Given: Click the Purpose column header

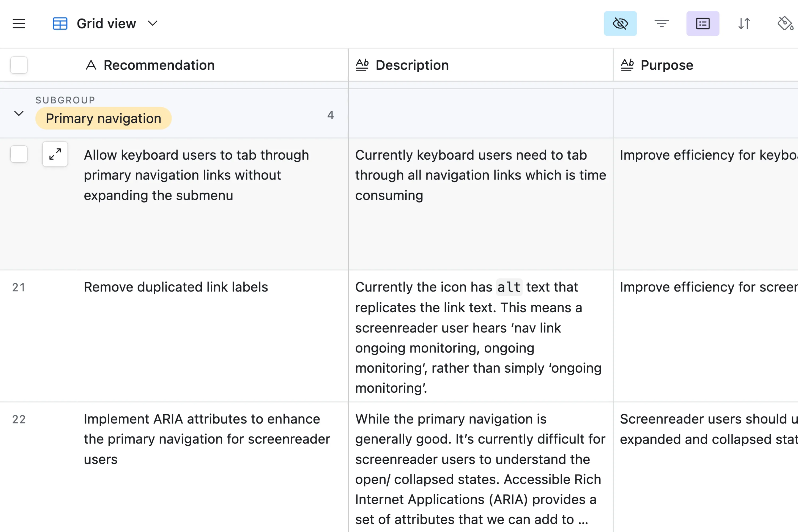Looking at the screenshot, I should pyautogui.click(x=706, y=65).
